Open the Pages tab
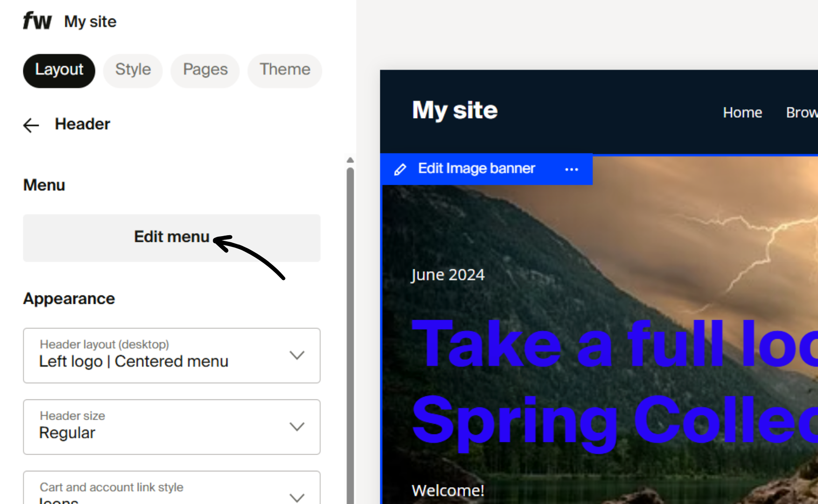Image resolution: width=818 pixels, height=504 pixels. coord(205,70)
